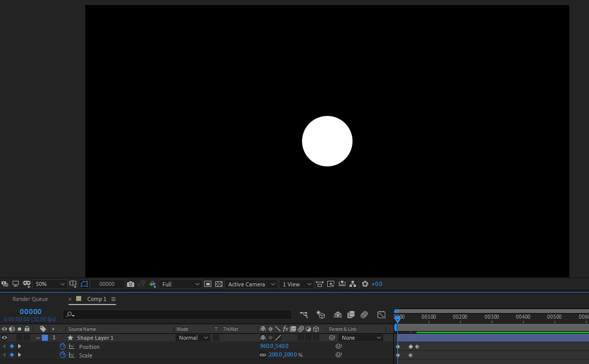This screenshot has height=364, width=589.
Task: Toggle the quality switch for Shape Layer 1
Action: point(278,338)
